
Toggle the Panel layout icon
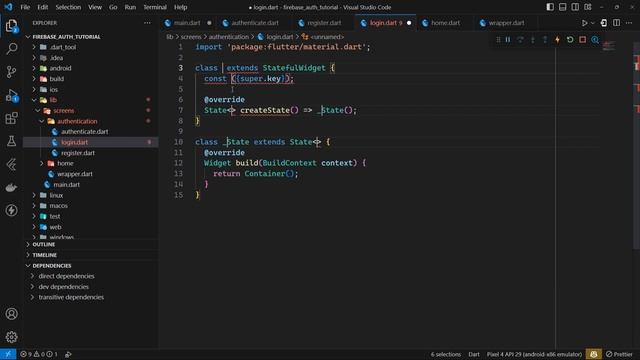point(562,7)
